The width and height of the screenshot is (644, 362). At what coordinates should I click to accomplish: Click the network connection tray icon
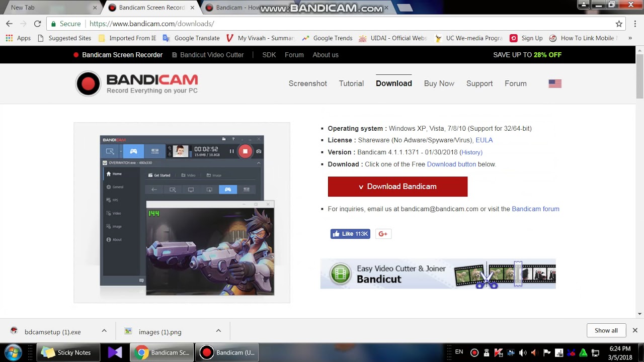pyautogui.click(x=595, y=352)
